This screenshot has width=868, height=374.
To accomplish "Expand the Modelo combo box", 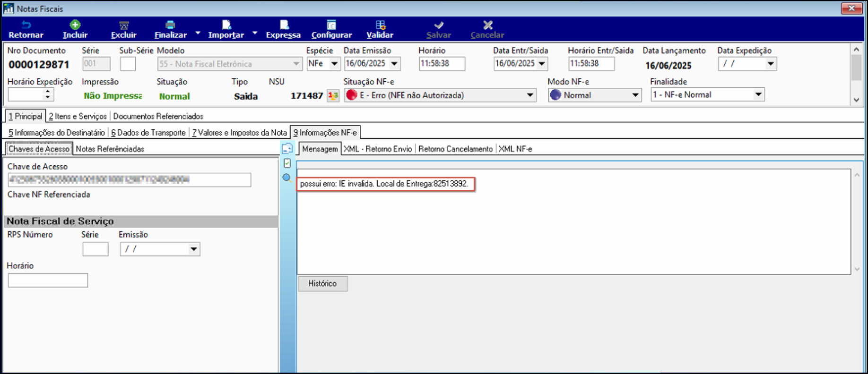I will click(296, 64).
